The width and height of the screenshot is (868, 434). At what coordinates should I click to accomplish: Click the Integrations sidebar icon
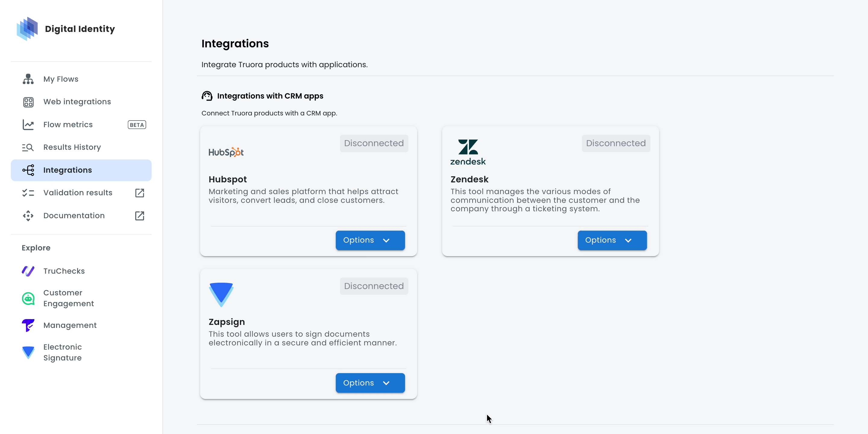[x=28, y=170]
